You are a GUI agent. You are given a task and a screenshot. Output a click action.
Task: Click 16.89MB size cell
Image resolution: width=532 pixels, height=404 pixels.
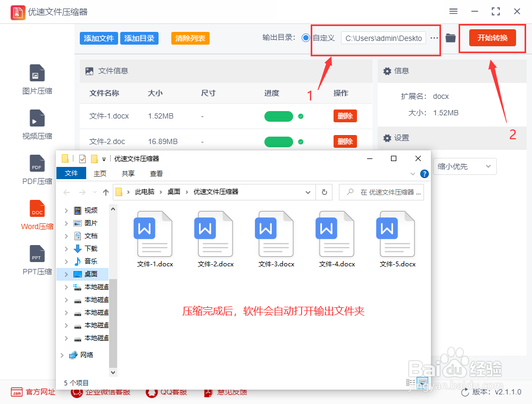tap(163, 141)
